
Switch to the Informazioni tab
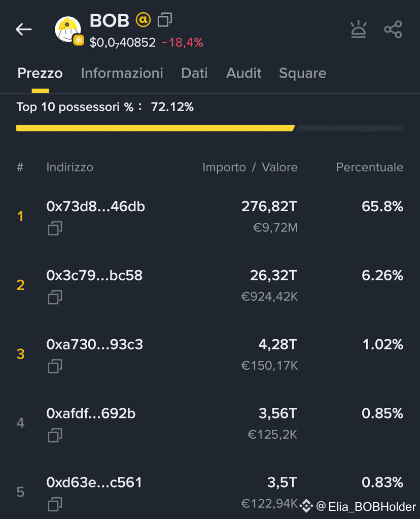(122, 73)
